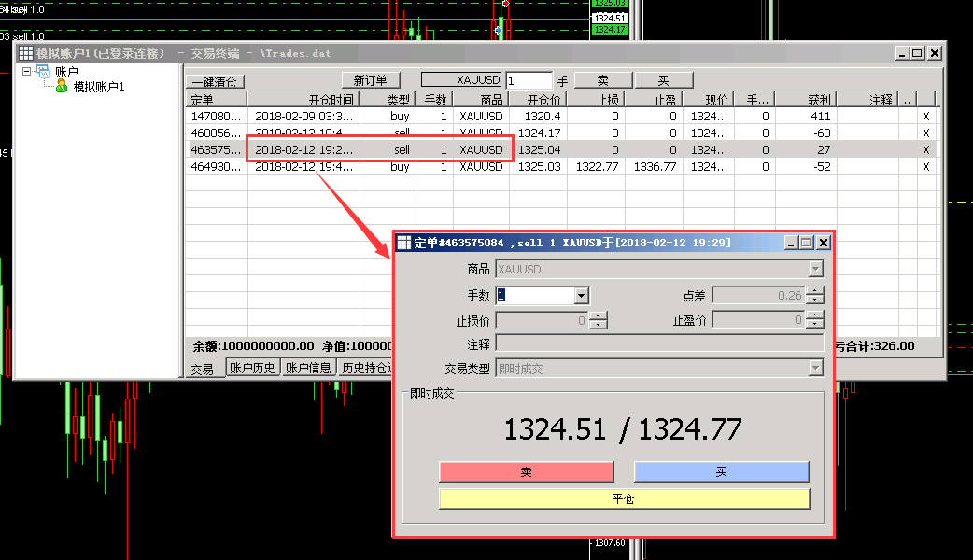
Task: Click the grid icon in the 模拟账户1 window title
Action: tap(26, 53)
